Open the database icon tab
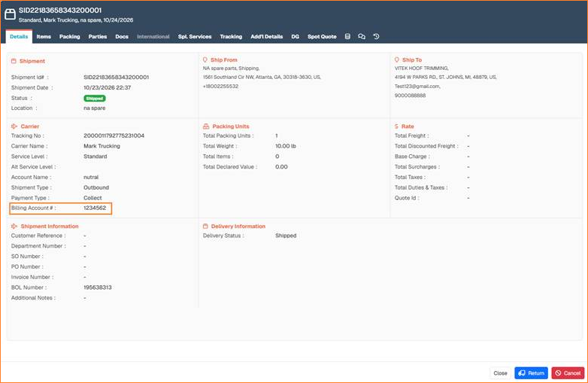The width and height of the screenshot is (588, 383). point(347,37)
